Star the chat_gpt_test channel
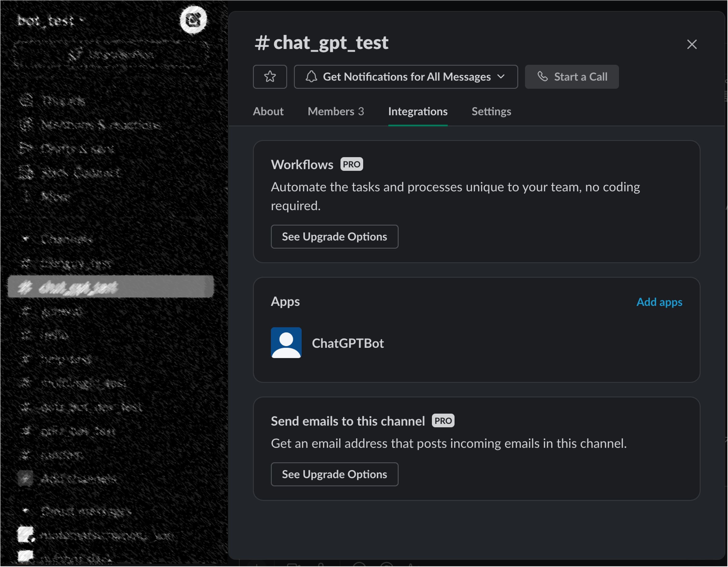Image resolution: width=728 pixels, height=567 pixels. 270,77
